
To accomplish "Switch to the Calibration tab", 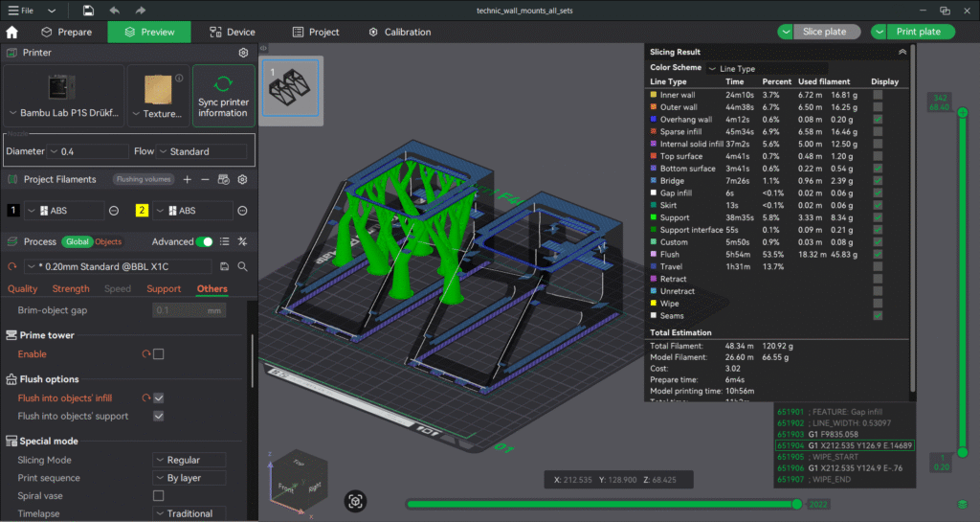I will 400,32.
